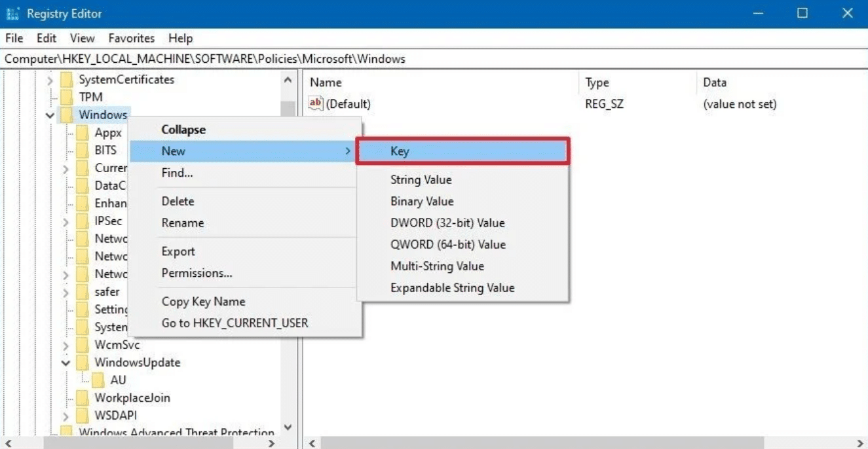
Task: Click Go to HKEY_CURRENT_USER entry
Action: [235, 323]
